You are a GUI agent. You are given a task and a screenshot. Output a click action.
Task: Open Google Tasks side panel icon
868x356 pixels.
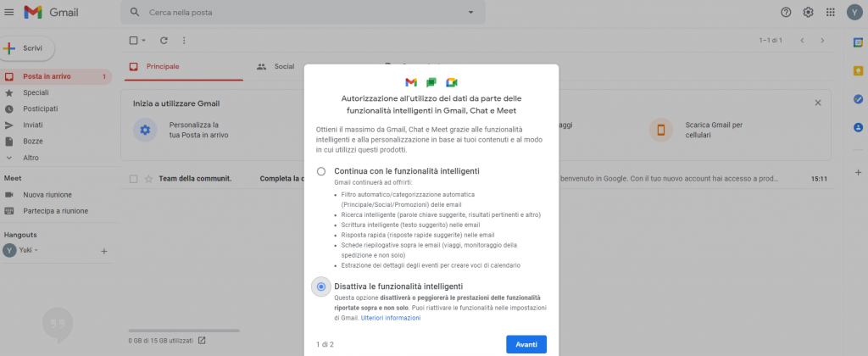[x=858, y=99]
